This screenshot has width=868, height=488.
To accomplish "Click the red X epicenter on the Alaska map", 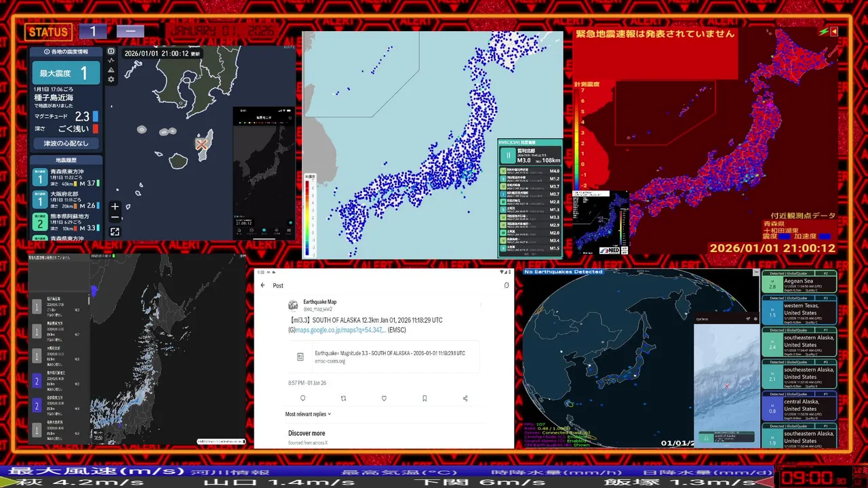I will coord(727,386).
